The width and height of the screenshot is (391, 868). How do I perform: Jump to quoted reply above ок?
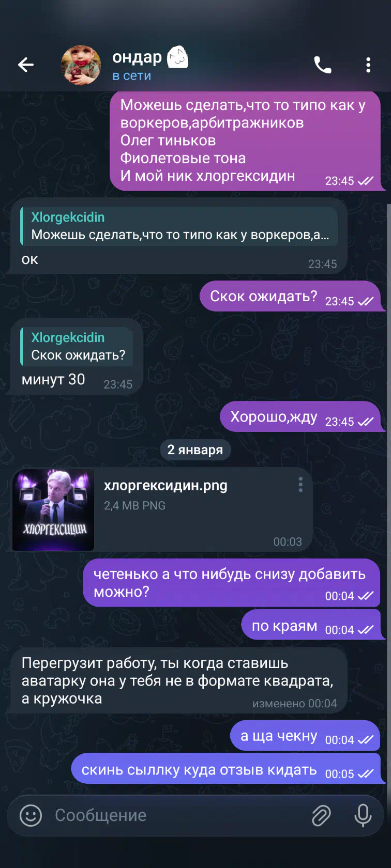pyautogui.click(x=179, y=226)
